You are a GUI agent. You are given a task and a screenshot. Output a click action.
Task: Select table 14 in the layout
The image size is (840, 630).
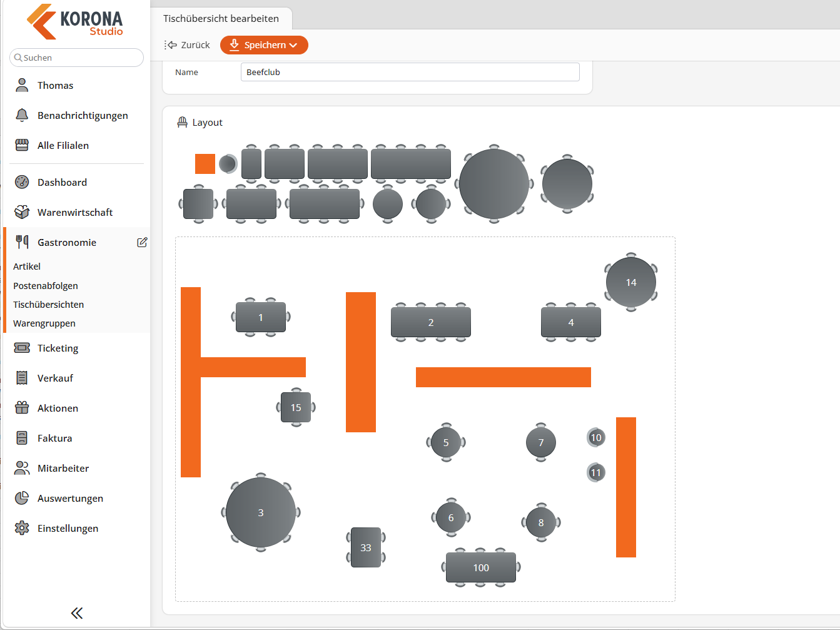click(631, 282)
